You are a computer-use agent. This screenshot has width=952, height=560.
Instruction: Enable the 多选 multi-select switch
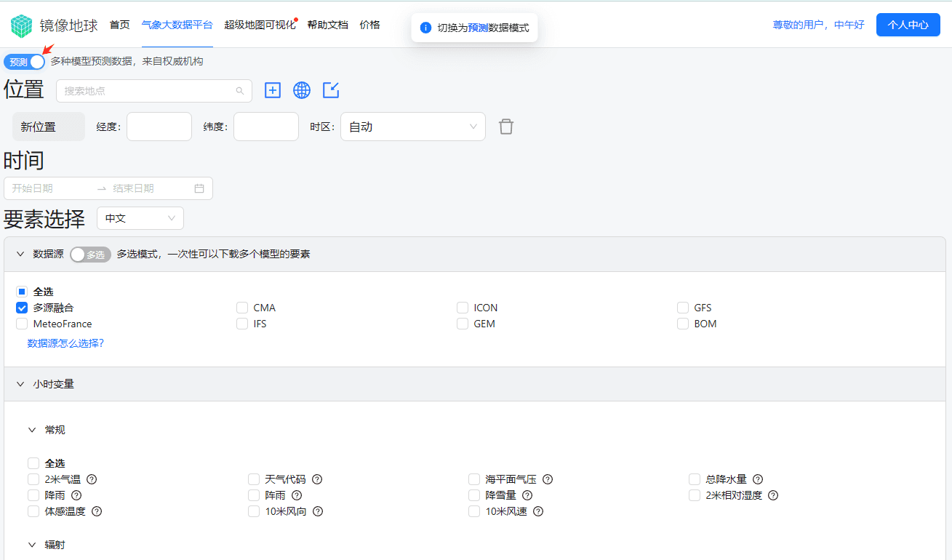pos(90,255)
